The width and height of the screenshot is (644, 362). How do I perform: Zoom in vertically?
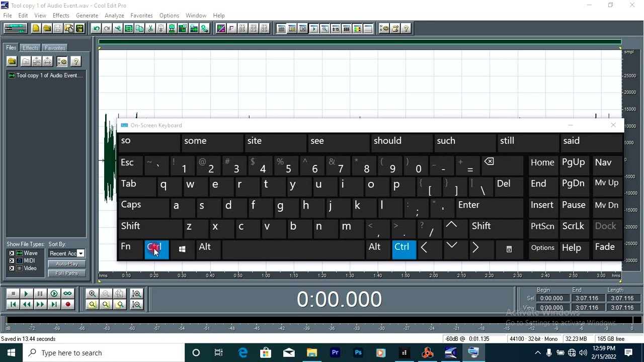[136, 294]
